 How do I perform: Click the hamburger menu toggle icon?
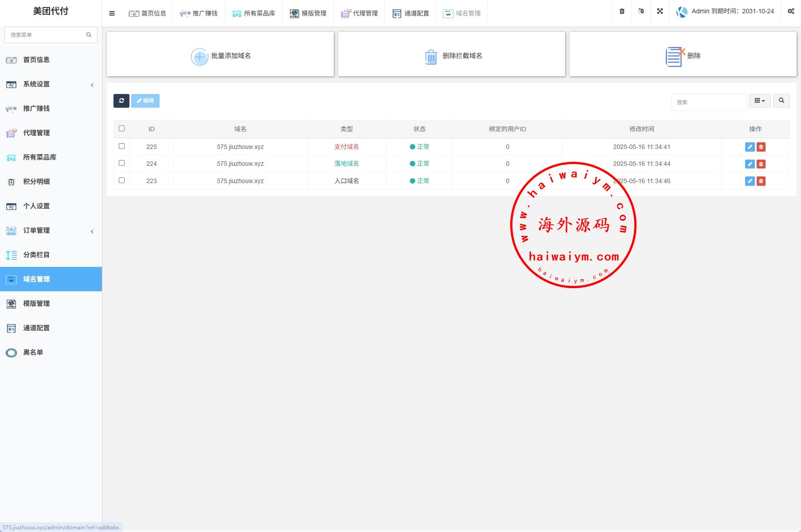(112, 13)
